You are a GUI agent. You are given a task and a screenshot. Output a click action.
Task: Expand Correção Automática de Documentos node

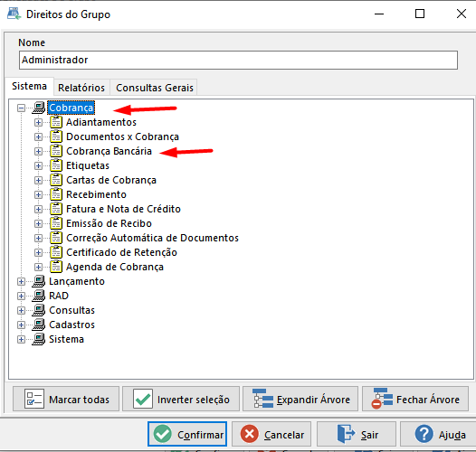pos(38,238)
